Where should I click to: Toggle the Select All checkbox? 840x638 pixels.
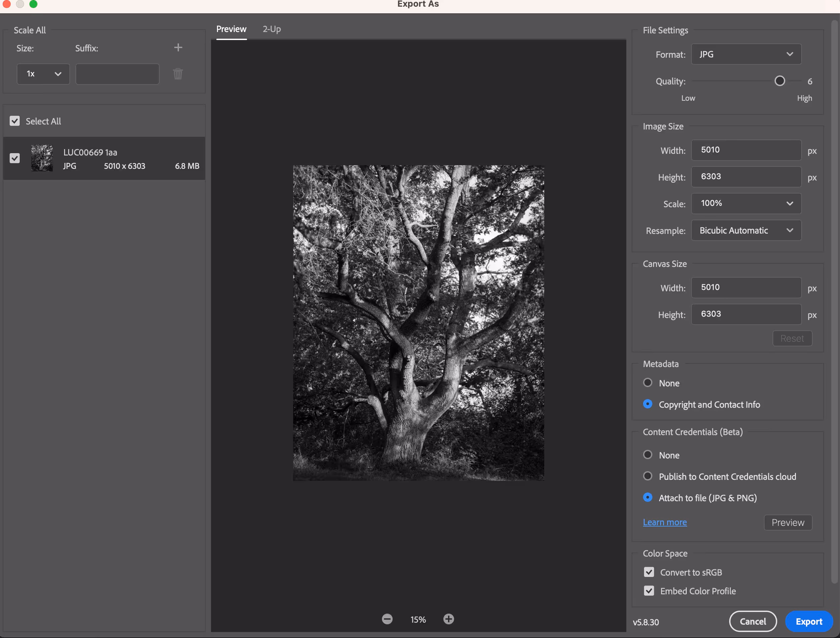pos(15,121)
